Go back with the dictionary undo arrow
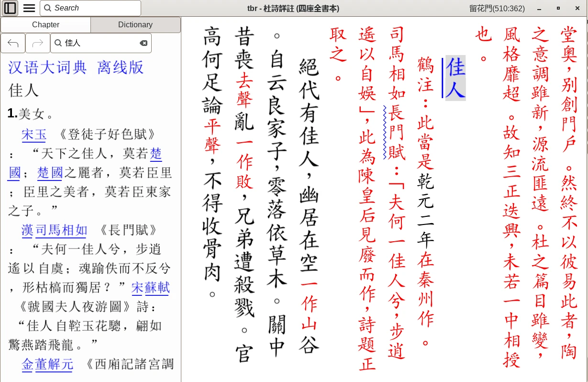 pos(13,43)
